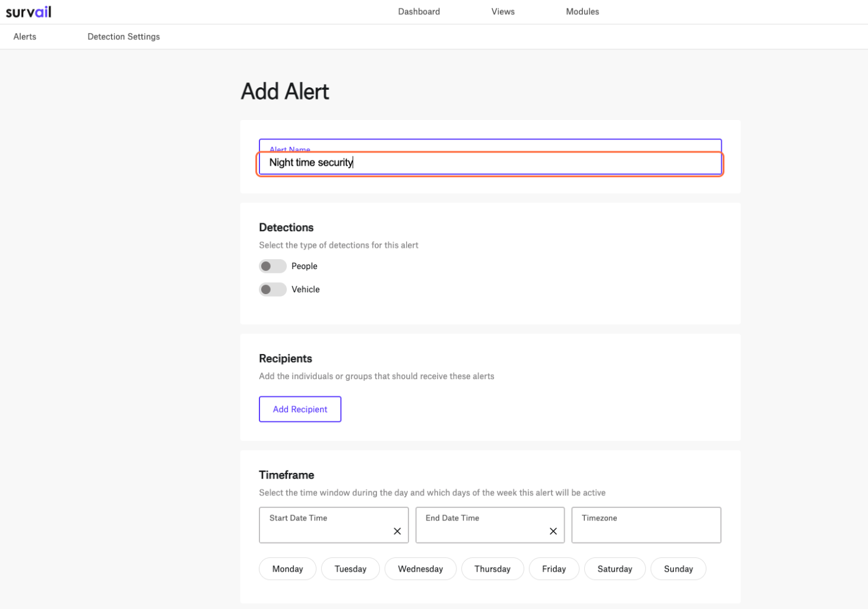Click the Timeframe section title

click(287, 475)
